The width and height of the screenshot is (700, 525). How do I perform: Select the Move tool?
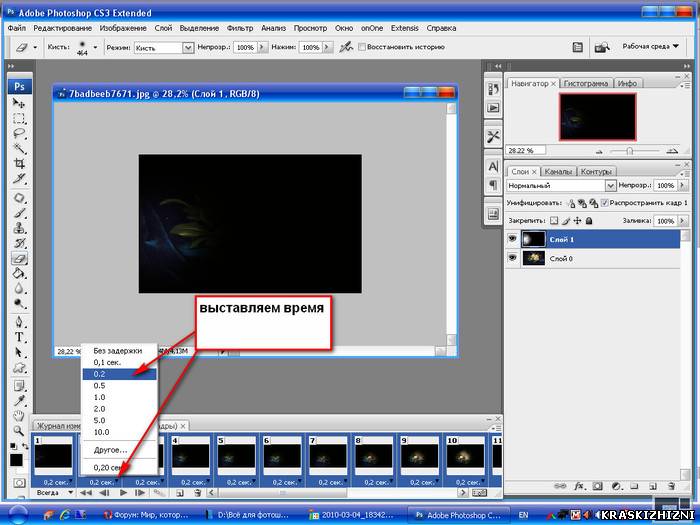click(x=19, y=103)
